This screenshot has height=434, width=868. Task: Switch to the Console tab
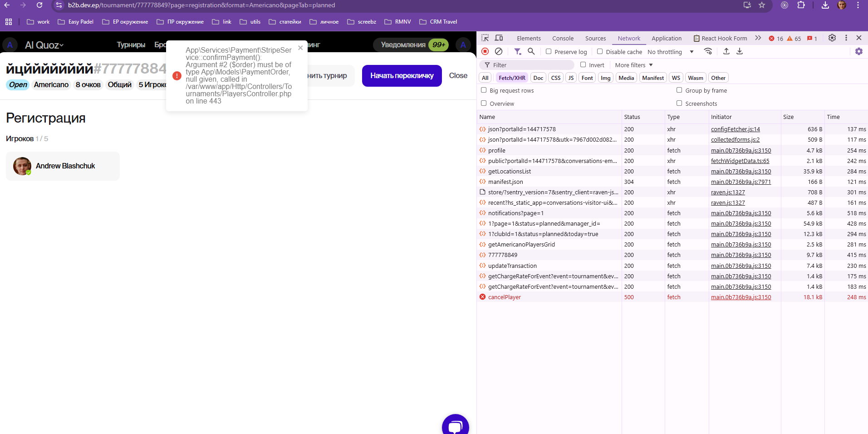(563, 39)
